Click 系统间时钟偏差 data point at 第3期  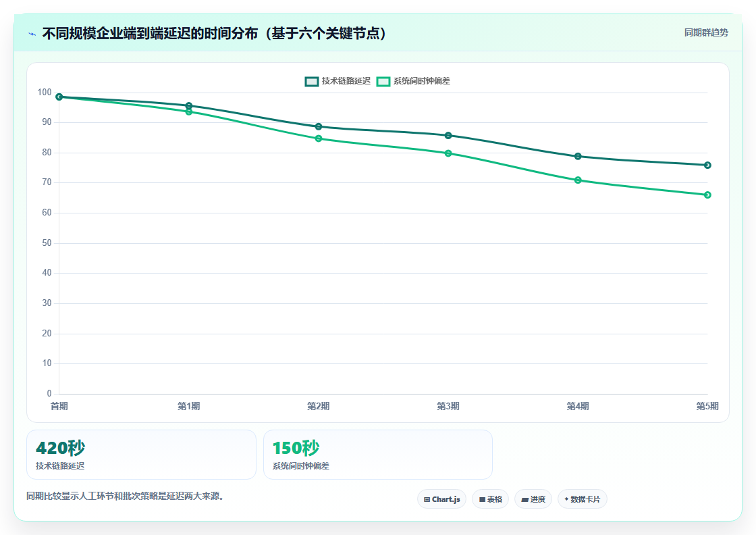[x=448, y=153]
